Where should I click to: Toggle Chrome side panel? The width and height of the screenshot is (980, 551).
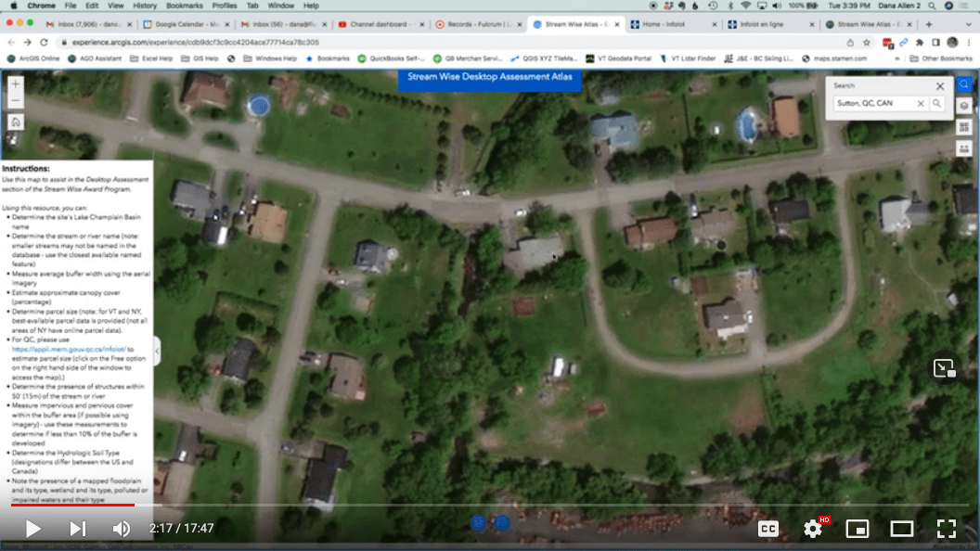coord(935,43)
